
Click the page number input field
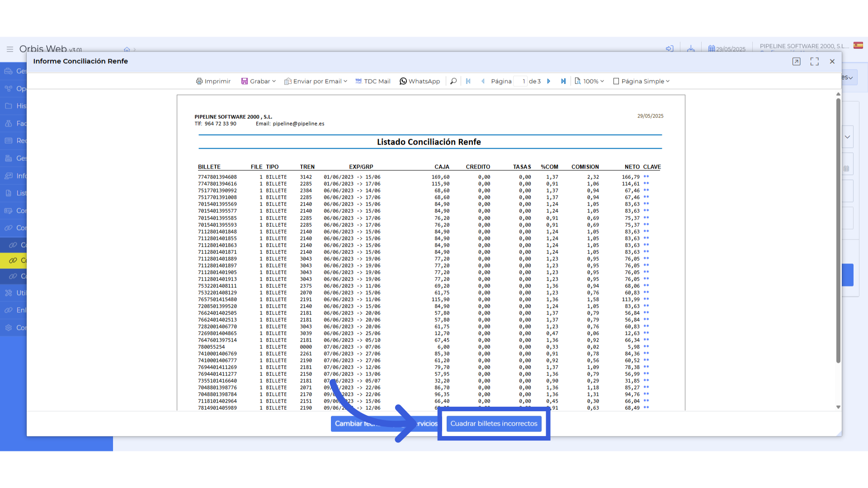pos(520,81)
